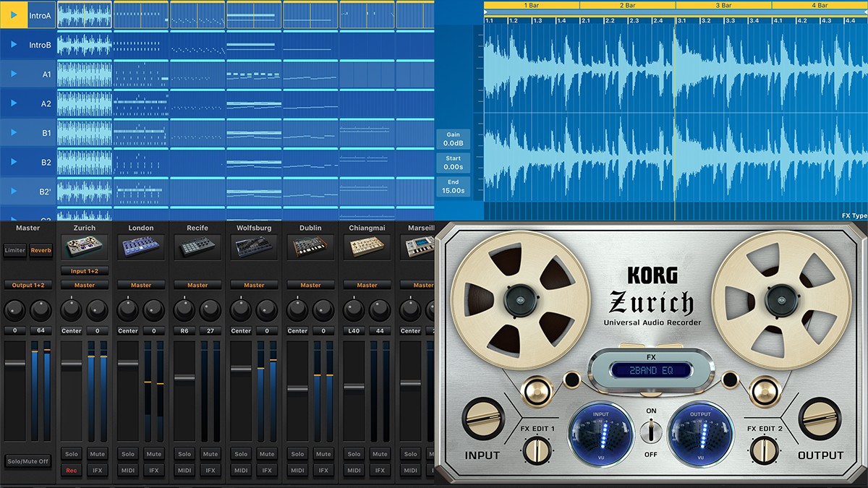Viewport: 868px width, 488px height.
Task: Click the End 15.00s button
Action: 453,187
